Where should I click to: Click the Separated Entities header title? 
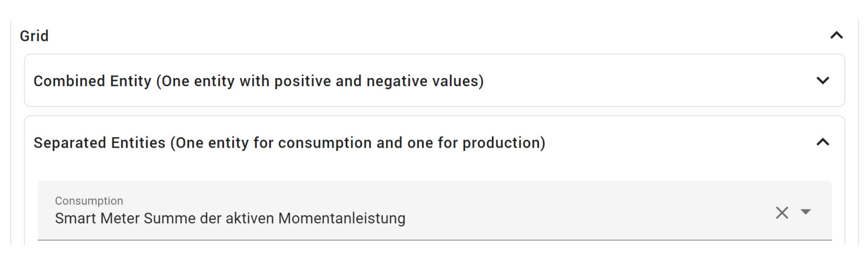point(289,143)
